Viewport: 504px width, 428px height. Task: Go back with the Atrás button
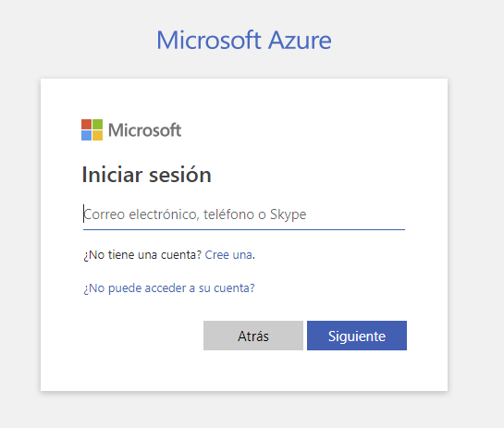point(253,336)
